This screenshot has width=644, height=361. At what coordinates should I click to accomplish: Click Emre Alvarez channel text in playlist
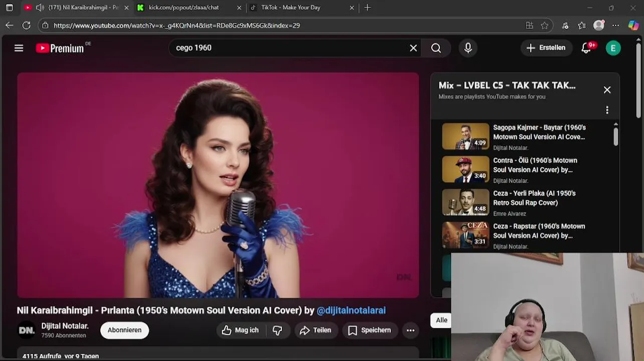509,214
